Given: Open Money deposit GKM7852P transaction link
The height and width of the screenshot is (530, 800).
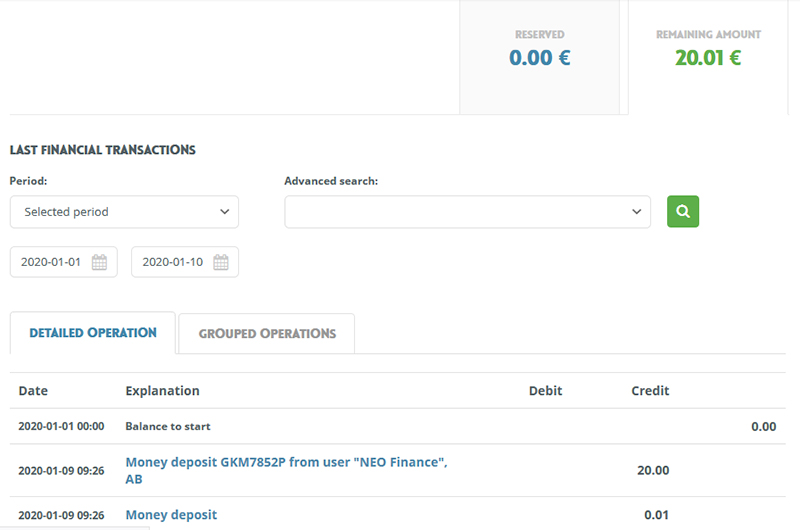Looking at the screenshot, I should point(286,470).
